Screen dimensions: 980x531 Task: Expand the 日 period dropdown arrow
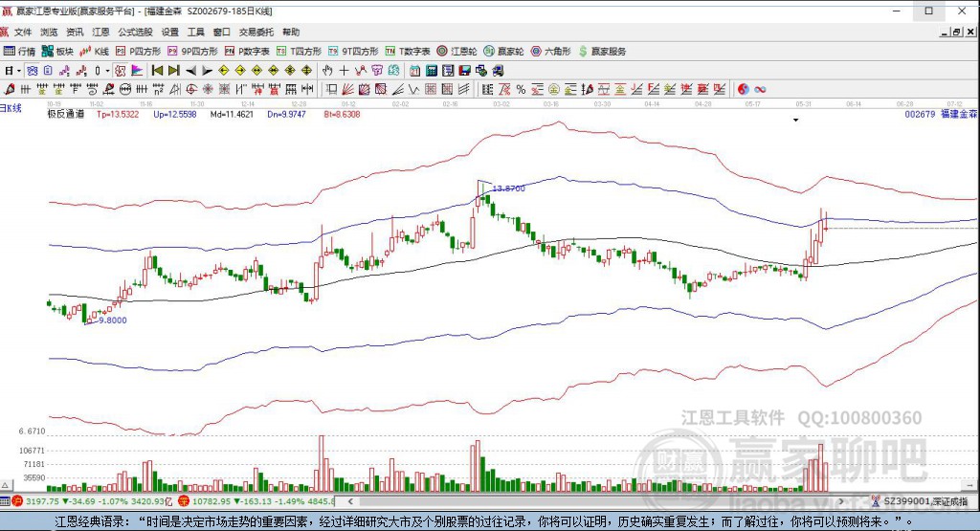[x=19, y=71]
